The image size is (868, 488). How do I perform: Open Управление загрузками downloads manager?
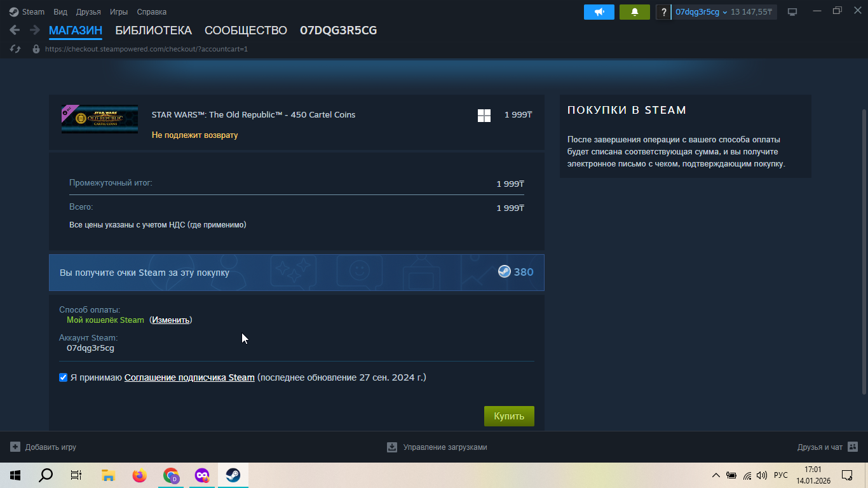(x=437, y=447)
